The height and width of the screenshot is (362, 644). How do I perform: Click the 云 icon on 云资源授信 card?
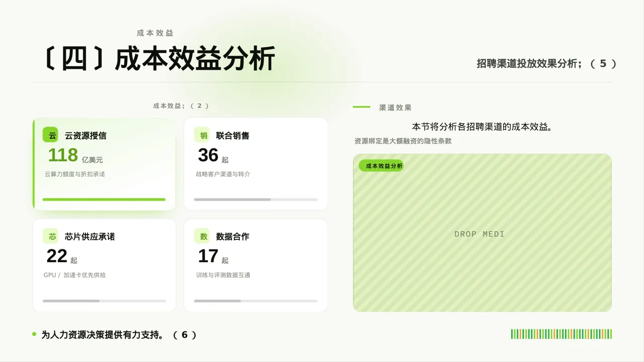pos(51,135)
